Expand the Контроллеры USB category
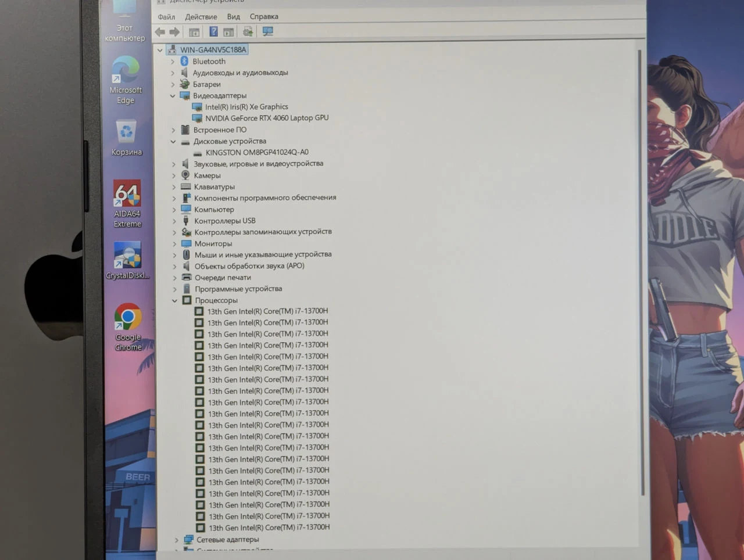 tap(174, 221)
